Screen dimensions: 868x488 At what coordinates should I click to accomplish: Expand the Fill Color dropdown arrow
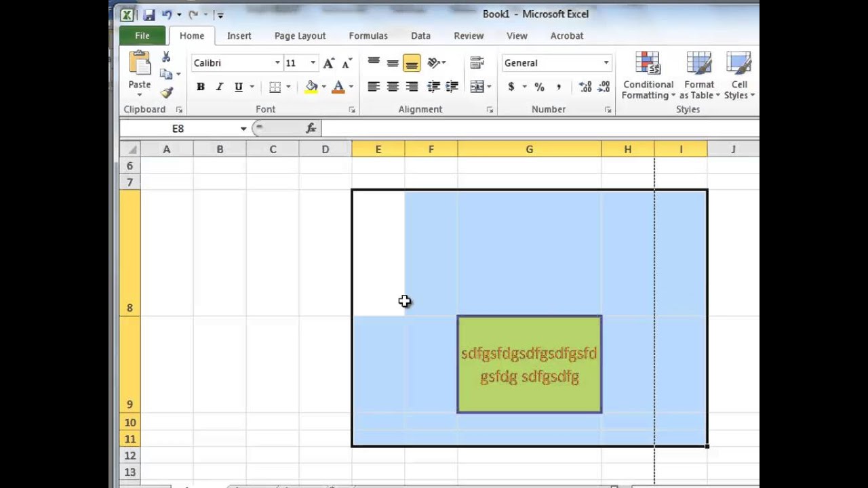pos(323,87)
